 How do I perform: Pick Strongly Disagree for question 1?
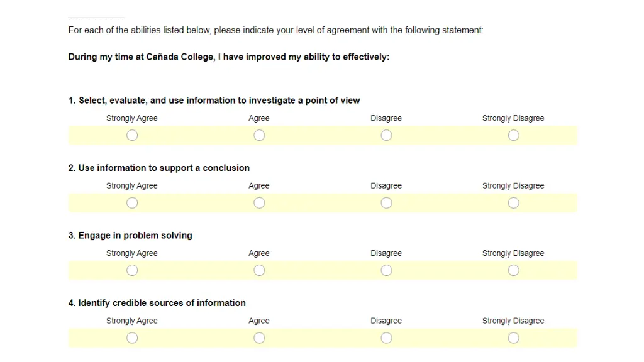[513, 135]
